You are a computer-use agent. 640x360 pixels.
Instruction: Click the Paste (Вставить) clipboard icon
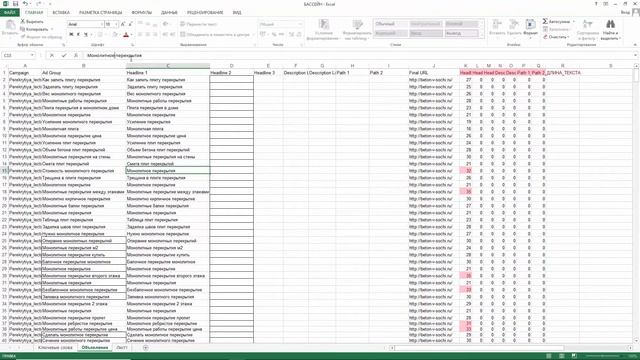(x=9, y=28)
